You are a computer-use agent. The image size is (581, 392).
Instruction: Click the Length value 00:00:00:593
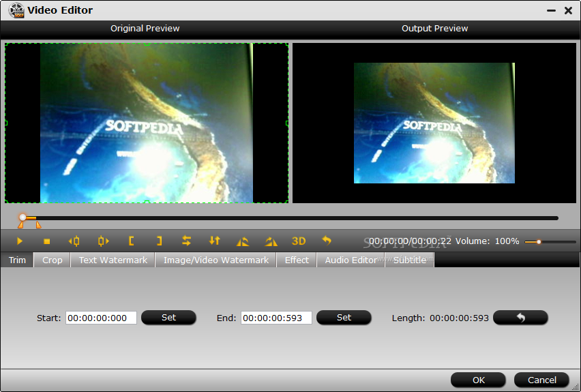[x=459, y=318]
